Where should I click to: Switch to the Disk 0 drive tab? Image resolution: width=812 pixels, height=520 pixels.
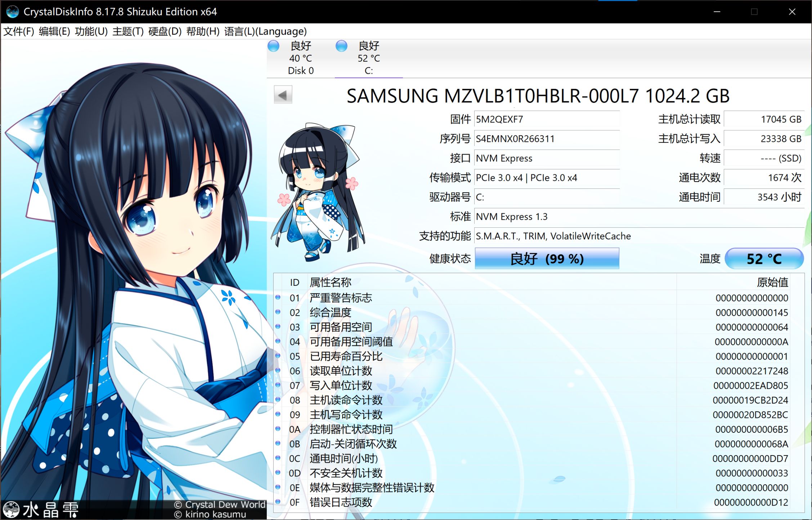(301, 58)
